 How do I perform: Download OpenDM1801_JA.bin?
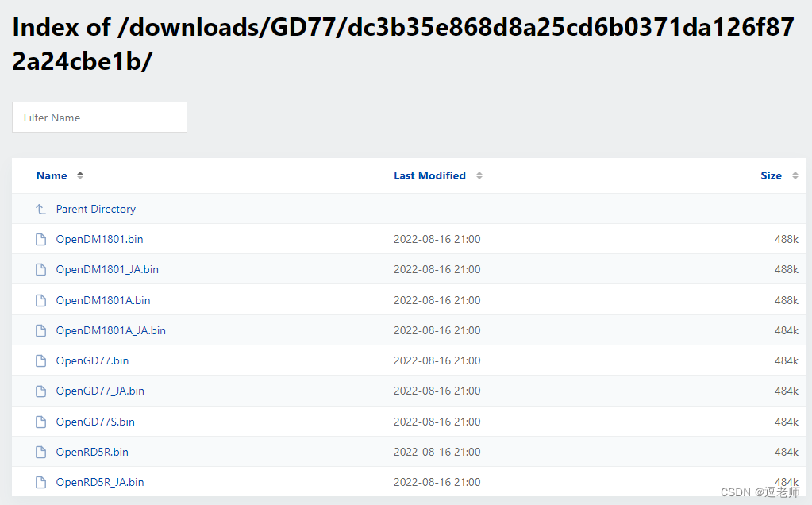tap(107, 269)
